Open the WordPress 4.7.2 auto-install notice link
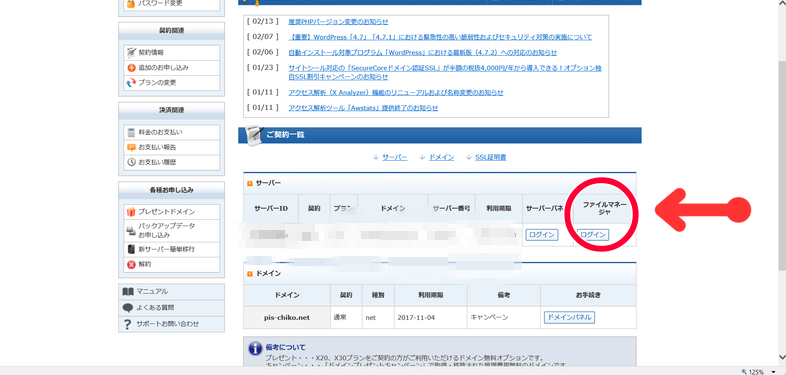The height and width of the screenshot is (375, 786). tap(423, 52)
